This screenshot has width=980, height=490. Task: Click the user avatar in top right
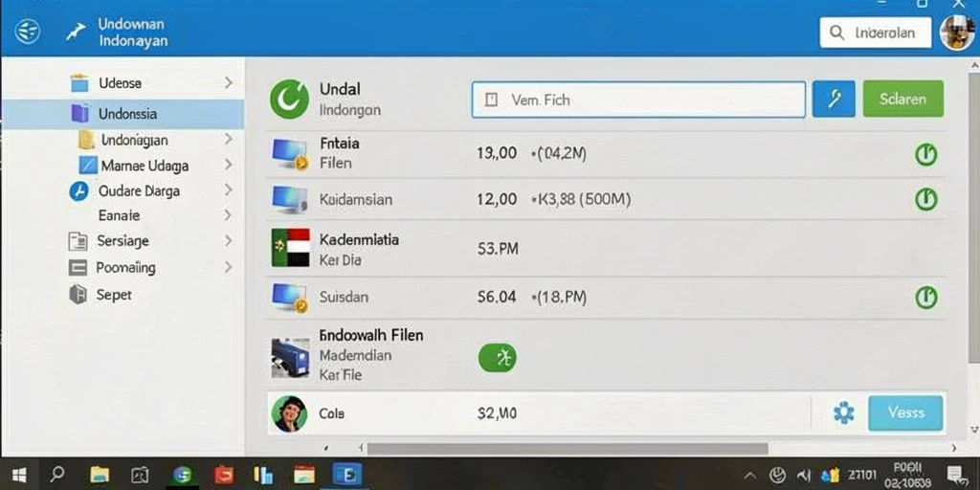click(957, 33)
